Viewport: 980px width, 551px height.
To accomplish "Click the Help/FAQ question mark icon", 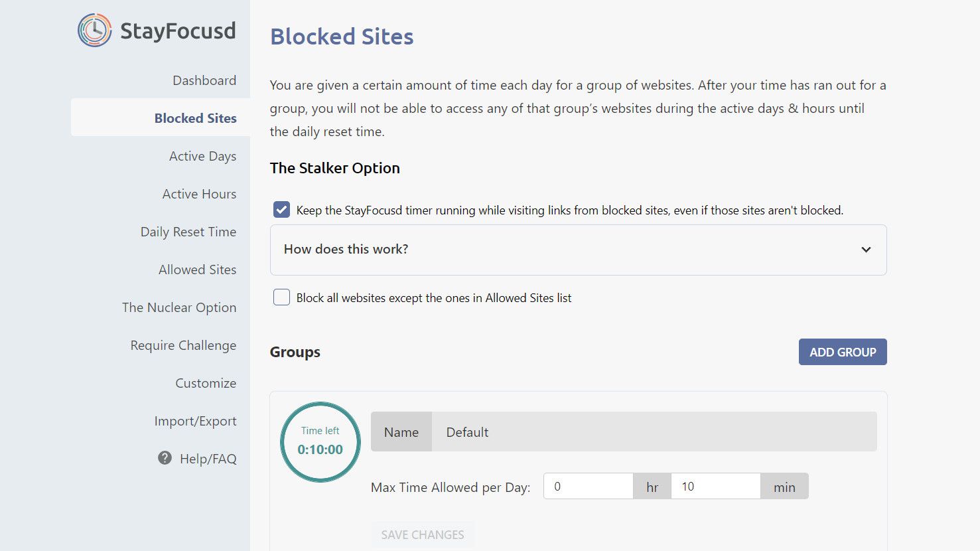I will [x=164, y=458].
